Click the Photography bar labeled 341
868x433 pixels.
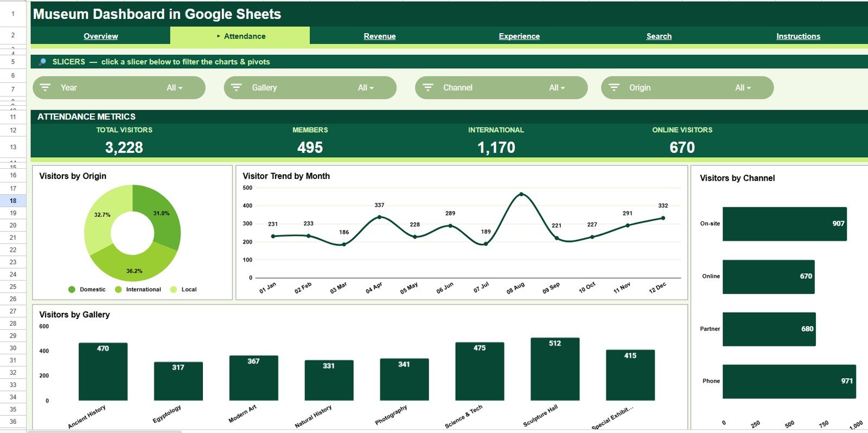click(404, 379)
